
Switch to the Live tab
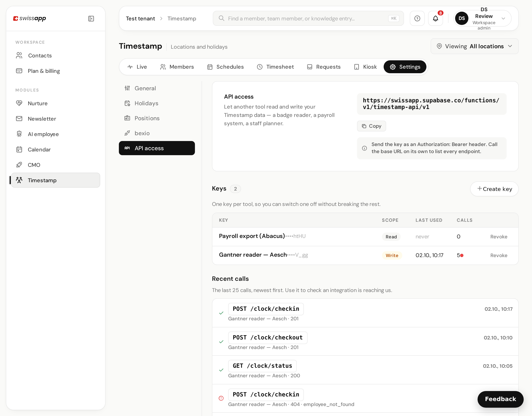pos(137,67)
